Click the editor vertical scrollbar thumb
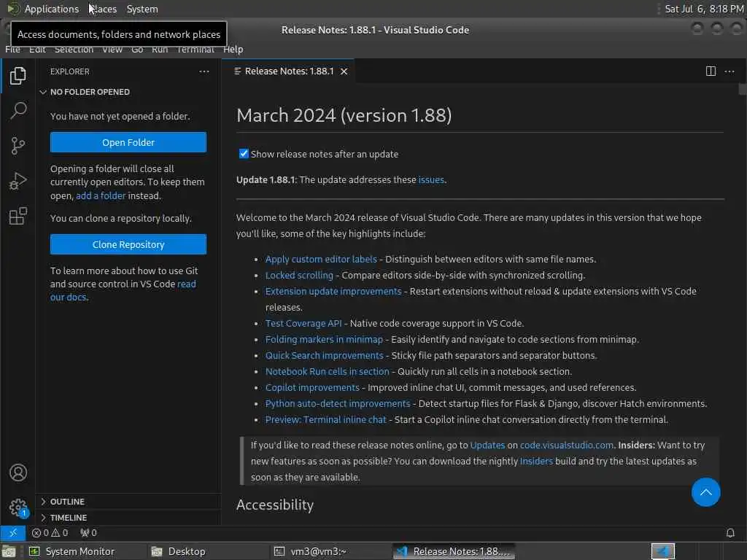The image size is (747, 560). [742, 90]
